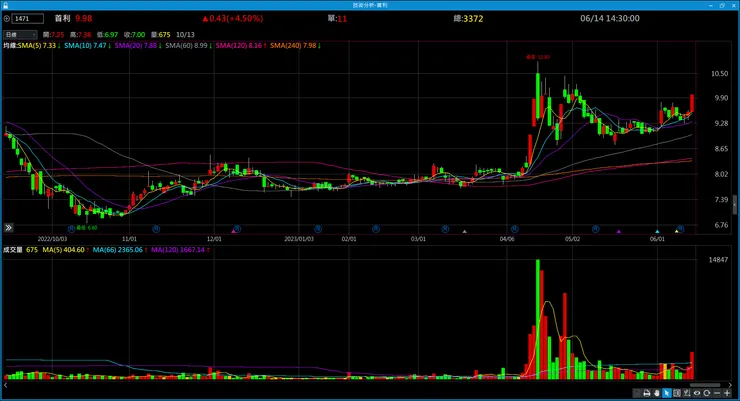Click the MA(66) 2365.06 volume label
Image resolution: width=740 pixels, height=401 pixels.
118,250
